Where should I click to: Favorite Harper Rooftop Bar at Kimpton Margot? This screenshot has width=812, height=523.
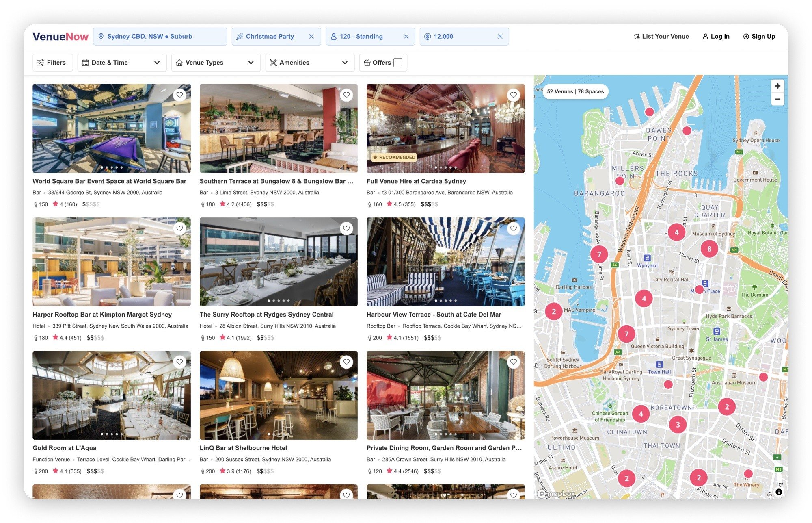pos(179,228)
